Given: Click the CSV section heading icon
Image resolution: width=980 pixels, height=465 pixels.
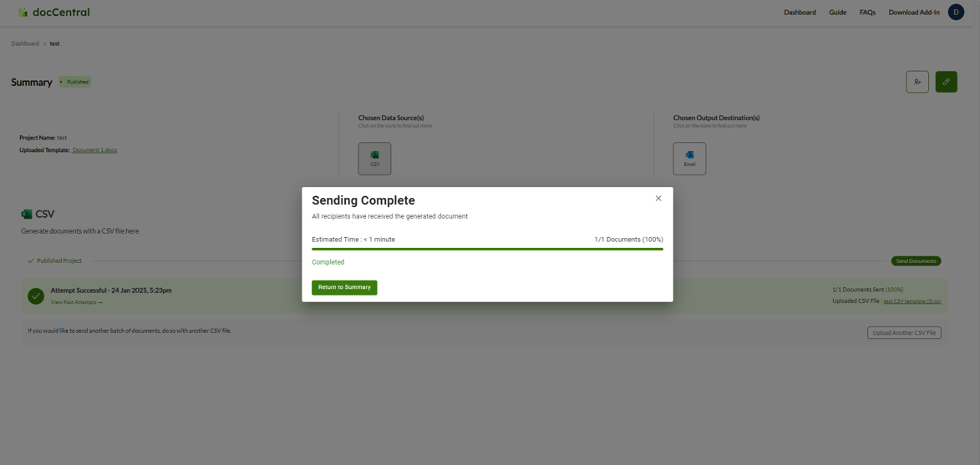Looking at the screenshot, I should (27, 215).
